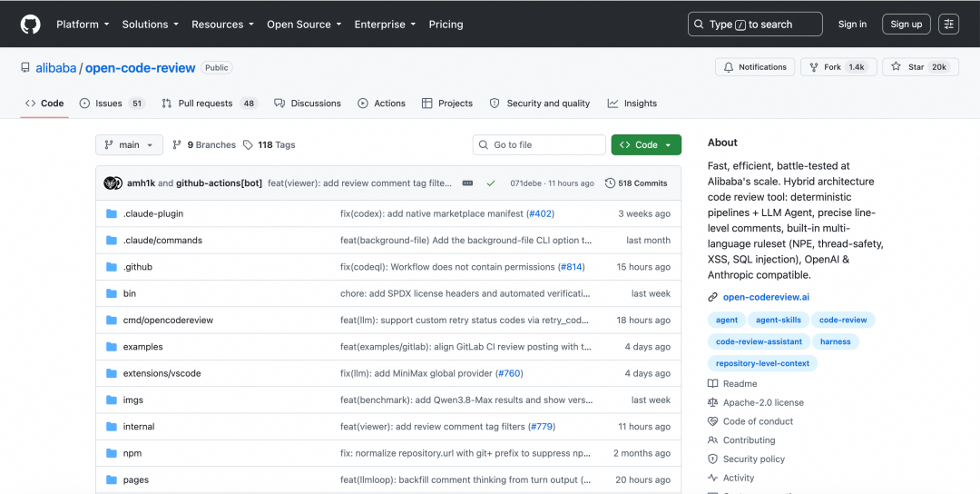Open the appearance settings icon next to Sign up
The image size is (980, 494).
948,25
